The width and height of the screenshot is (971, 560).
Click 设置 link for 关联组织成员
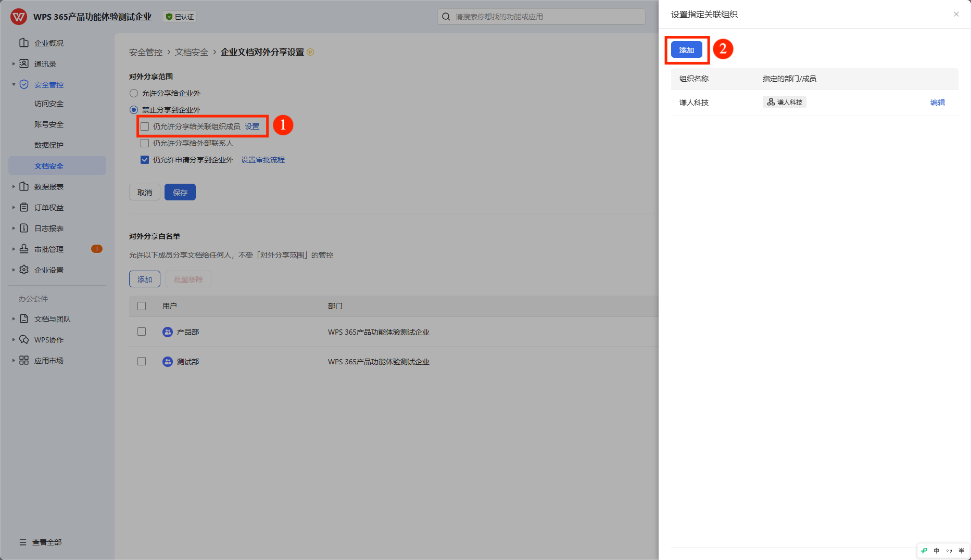[252, 126]
